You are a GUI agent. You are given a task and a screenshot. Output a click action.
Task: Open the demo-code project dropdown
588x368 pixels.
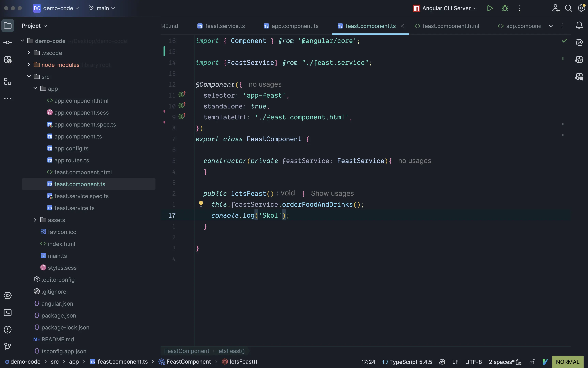tap(56, 8)
